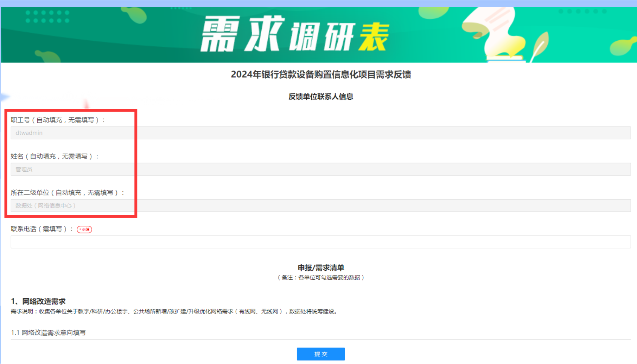The height and width of the screenshot is (364, 637).
Task: Focus the 联系电话 phone input field
Action: coord(320,242)
